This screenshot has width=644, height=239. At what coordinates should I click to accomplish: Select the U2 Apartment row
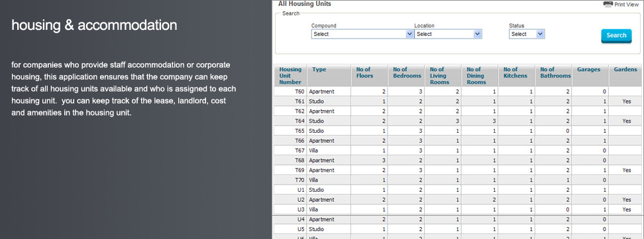coord(458,200)
